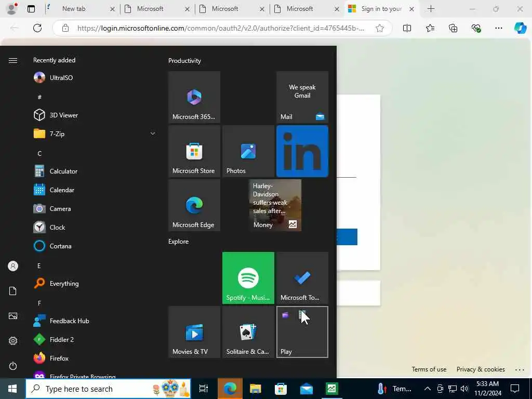Click the E letter header
532x399 pixels.
point(39,265)
